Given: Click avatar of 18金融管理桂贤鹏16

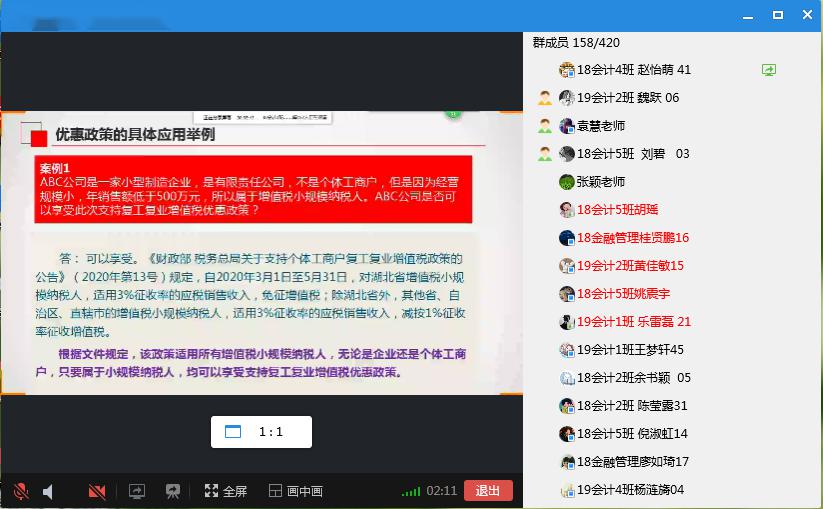Looking at the screenshot, I should point(567,238).
